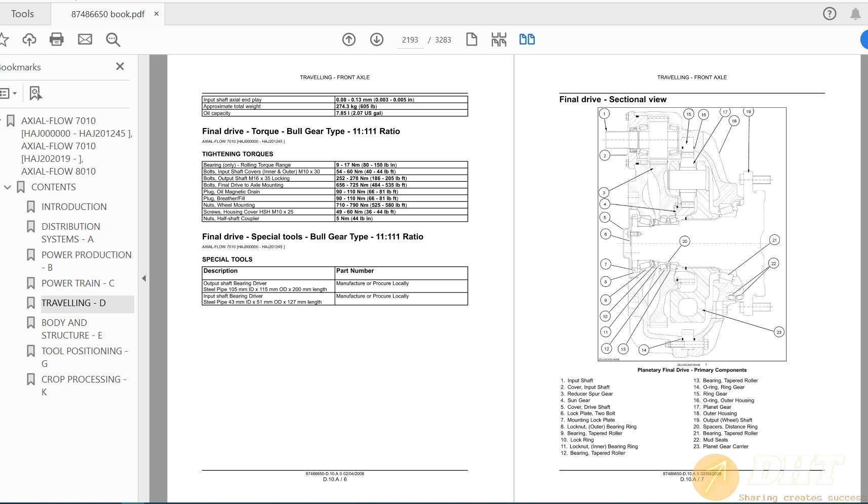This screenshot has width=868, height=504.
Task: Click '17. Planet Gear' in legend
Action: (712, 407)
